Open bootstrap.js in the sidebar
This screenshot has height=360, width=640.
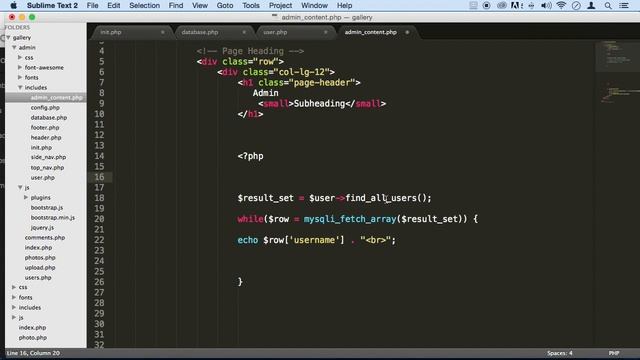[47, 207]
